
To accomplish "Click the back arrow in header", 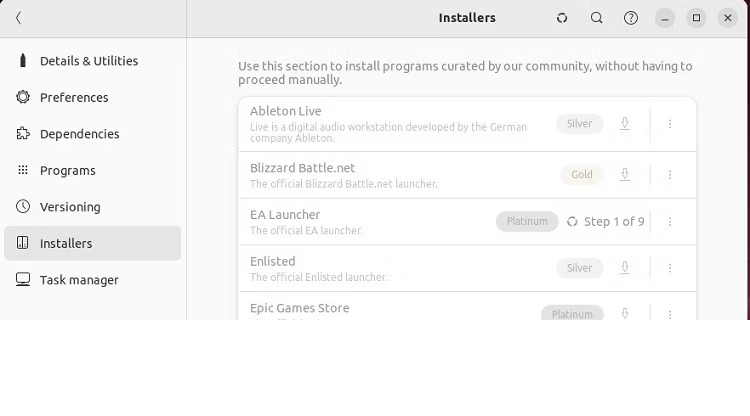I will point(19,18).
